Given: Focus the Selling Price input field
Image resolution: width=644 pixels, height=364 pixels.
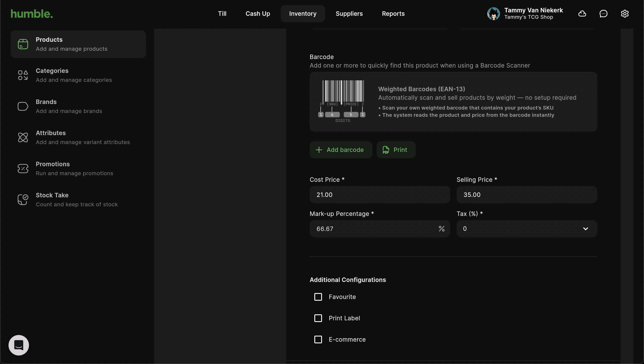Looking at the screenshot, I should click(x=526, y=195).
